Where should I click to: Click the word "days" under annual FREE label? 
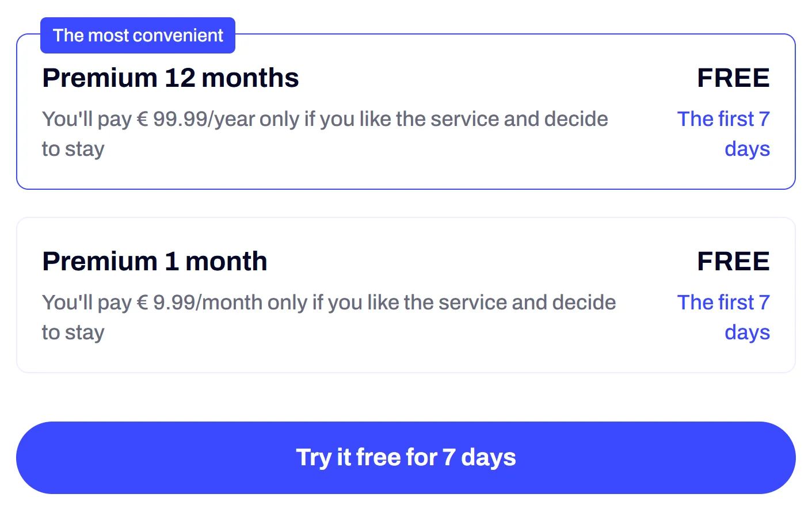[746, 149]
